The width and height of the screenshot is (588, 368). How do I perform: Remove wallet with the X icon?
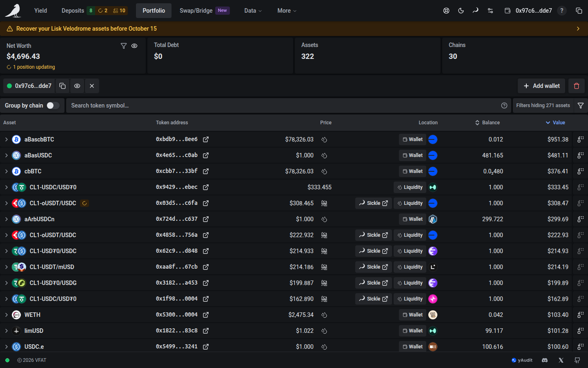click(92, 86)
